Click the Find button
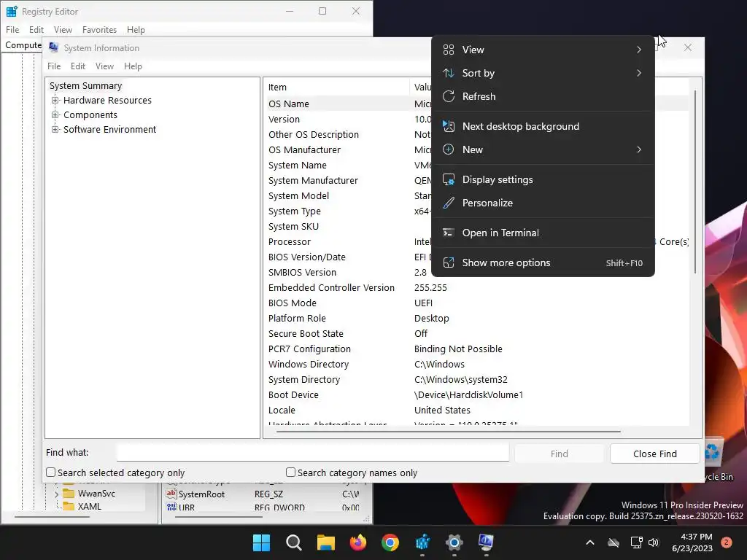 (559, 454)
